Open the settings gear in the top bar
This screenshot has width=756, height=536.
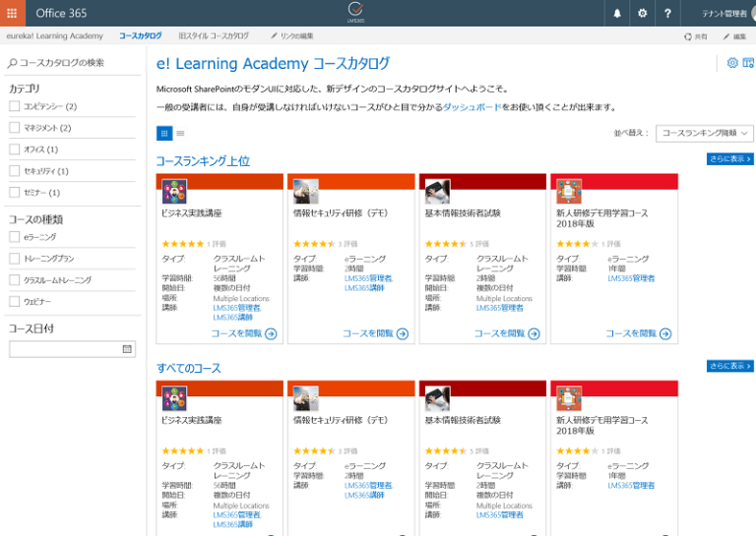tap(643, 14)
